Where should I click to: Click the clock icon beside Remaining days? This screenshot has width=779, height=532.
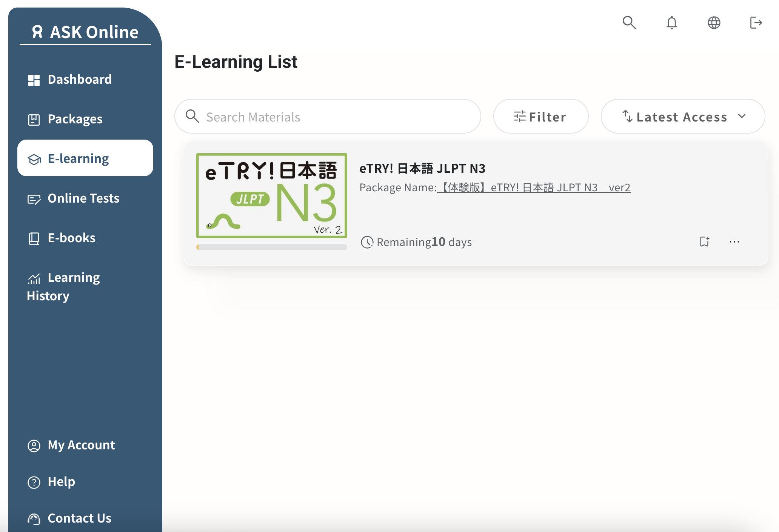pyautogui.click(x=367, y=242)
